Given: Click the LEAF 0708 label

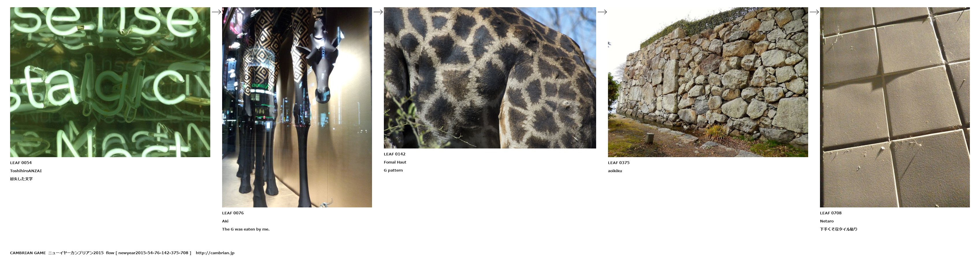Looking at the screenshot, I should 830,213.
